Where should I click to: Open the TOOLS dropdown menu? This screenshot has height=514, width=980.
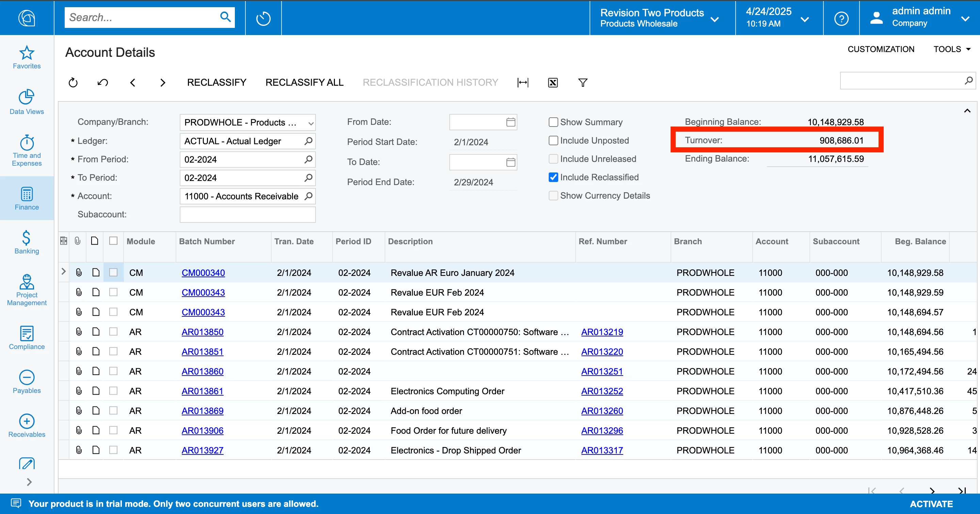click(x=951, y=49)
